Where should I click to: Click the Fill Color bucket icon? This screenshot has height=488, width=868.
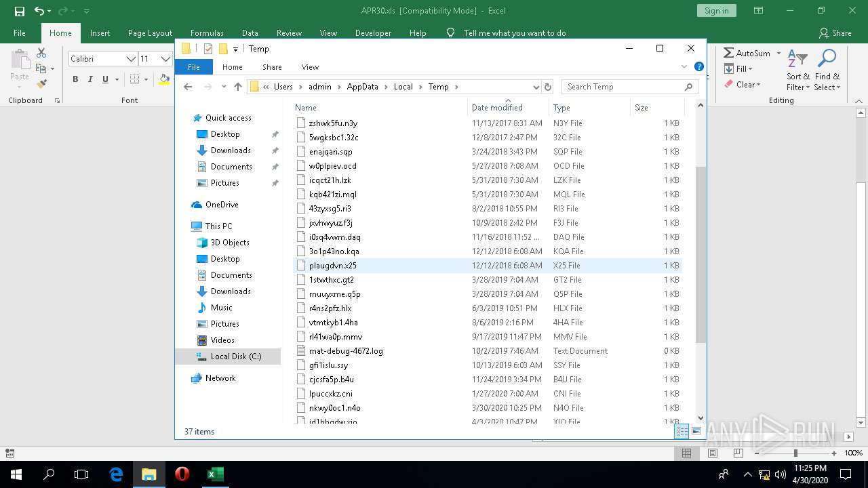point(164,79)
